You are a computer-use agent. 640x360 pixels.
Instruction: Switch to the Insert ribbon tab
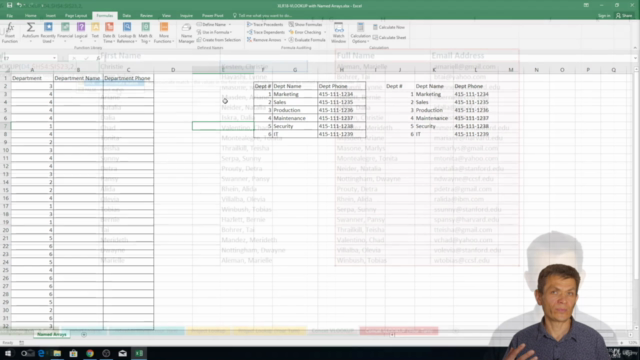click(51, 16)
